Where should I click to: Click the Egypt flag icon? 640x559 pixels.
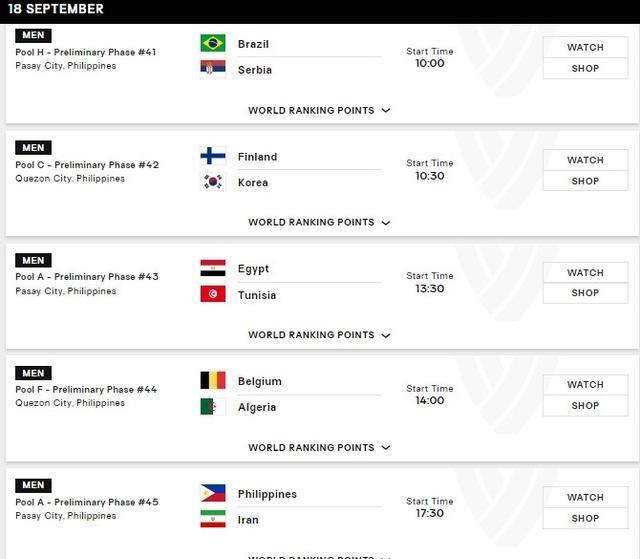coord(212,268)
